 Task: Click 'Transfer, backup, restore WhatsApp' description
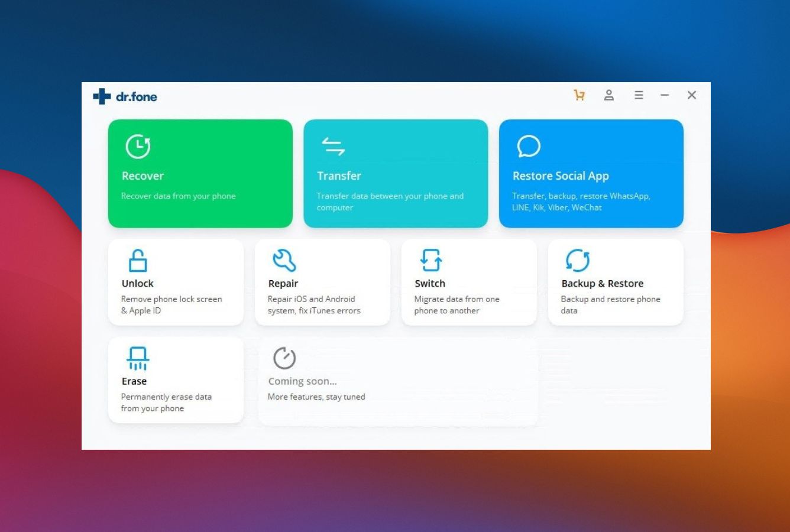pyautogui.click(x=581, y=202)
